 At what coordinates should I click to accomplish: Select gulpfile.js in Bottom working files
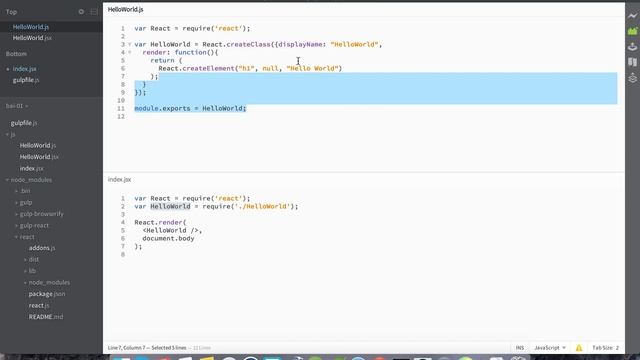point(26,80)
